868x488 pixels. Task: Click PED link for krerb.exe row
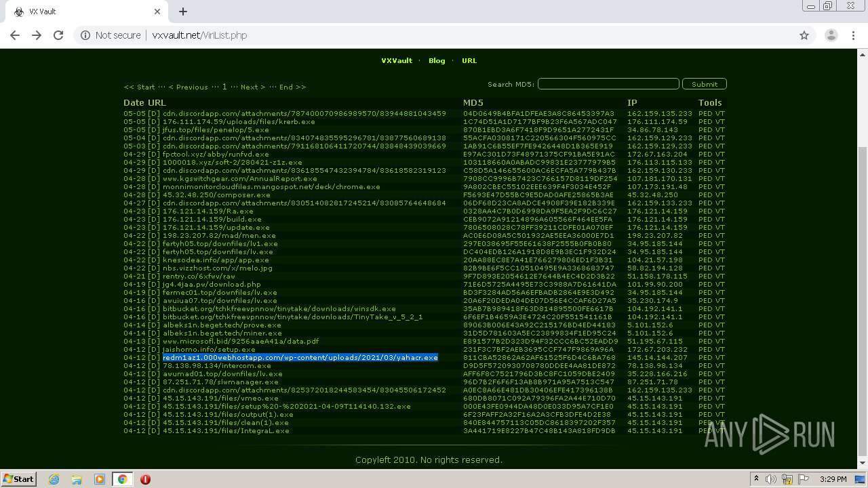coord(705,122)
